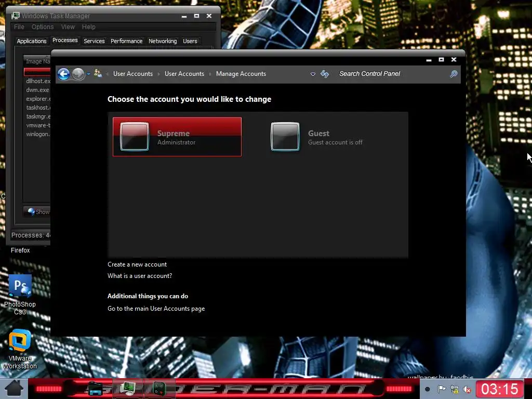This screenshot has height=399, width=532.
Task: Open Task Manager View menu
Action: click(68, 27)
